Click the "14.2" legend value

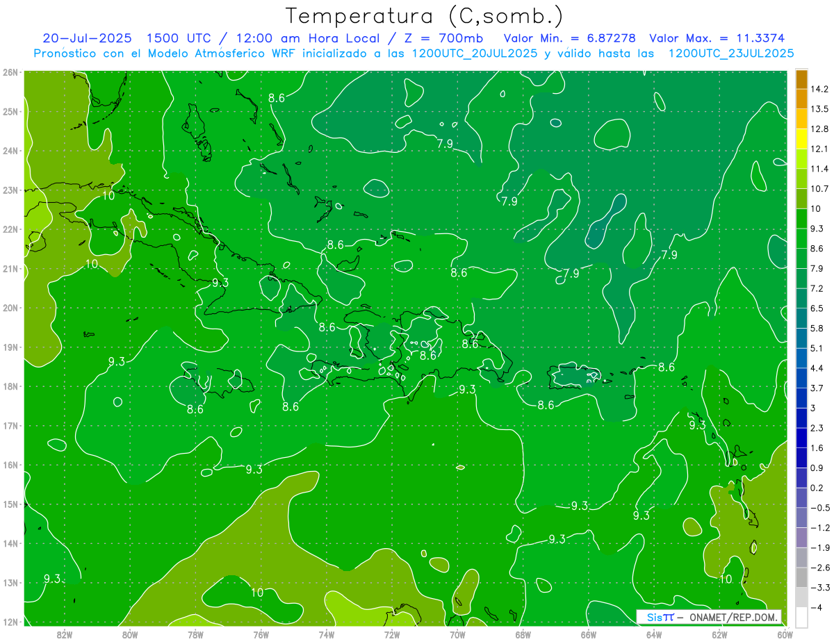819,89
